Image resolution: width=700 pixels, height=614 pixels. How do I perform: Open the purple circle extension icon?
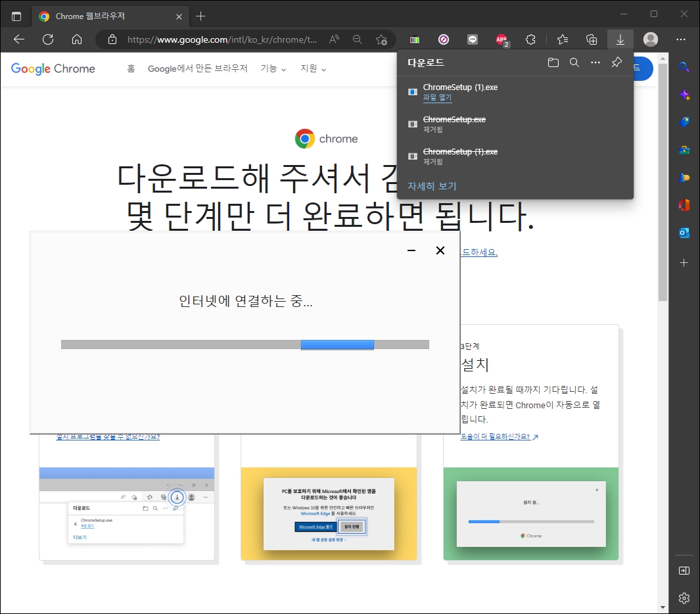(443, 39)
